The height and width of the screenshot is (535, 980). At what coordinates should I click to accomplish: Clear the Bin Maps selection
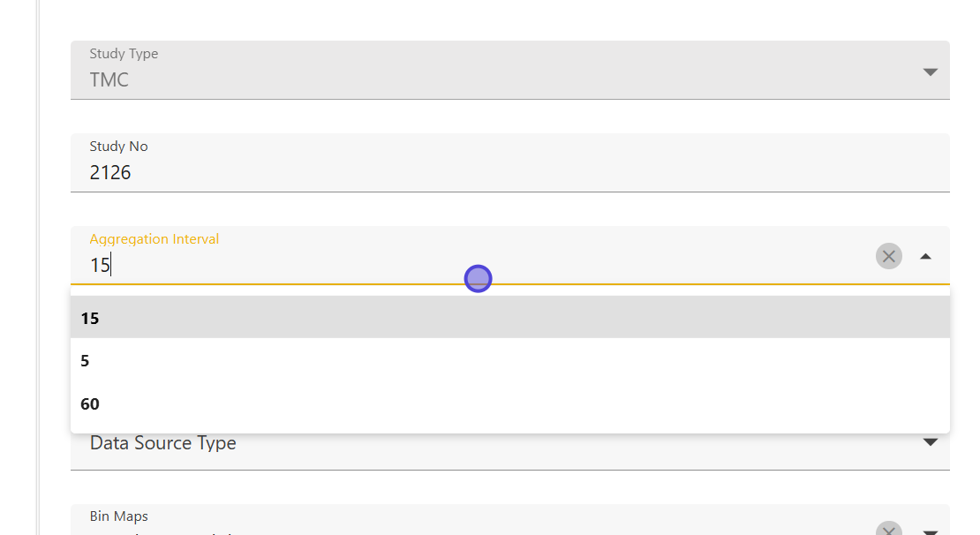tap(888, 530)
